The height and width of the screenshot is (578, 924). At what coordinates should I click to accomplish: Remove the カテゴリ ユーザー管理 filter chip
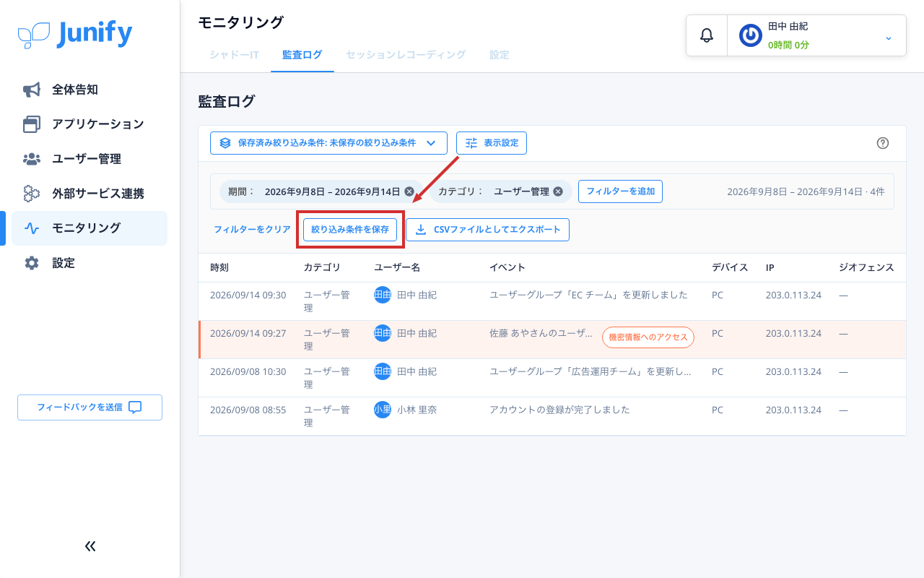tap(558, 191)
